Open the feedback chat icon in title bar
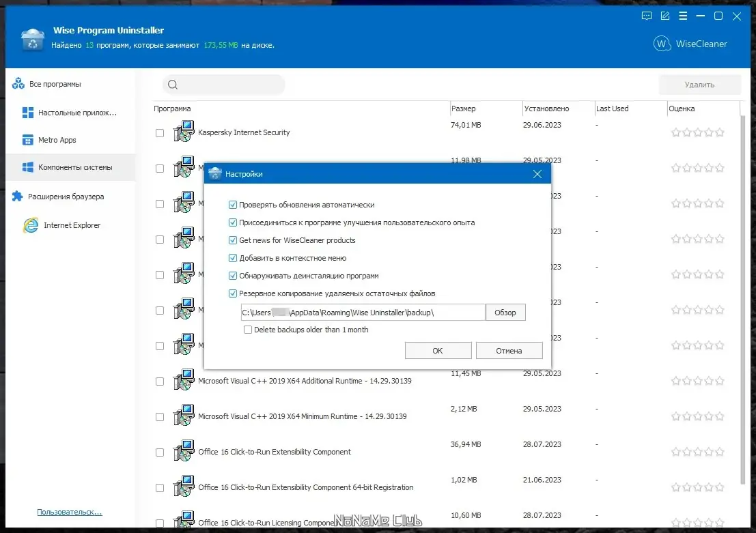The height and width of the screenshot is (533, 756). click(x=646, y=16)
